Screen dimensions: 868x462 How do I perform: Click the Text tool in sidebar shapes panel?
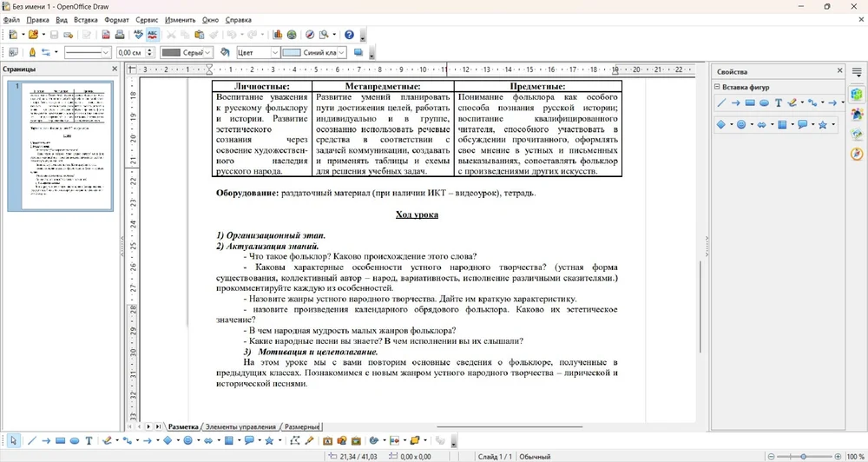tap(779, 102)
